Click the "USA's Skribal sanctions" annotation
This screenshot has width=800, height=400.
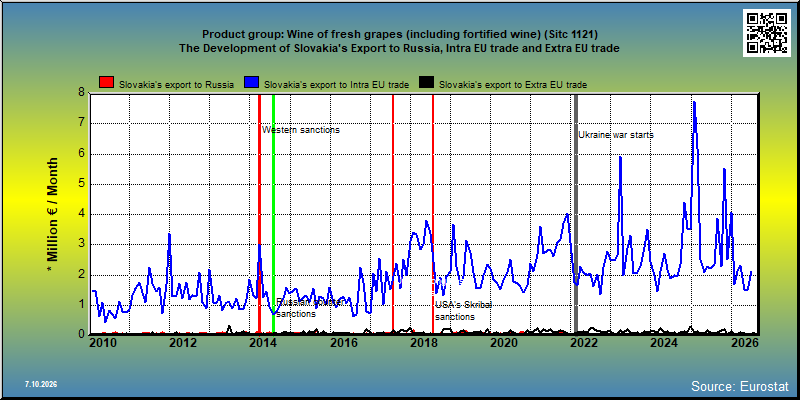[463, 311]
